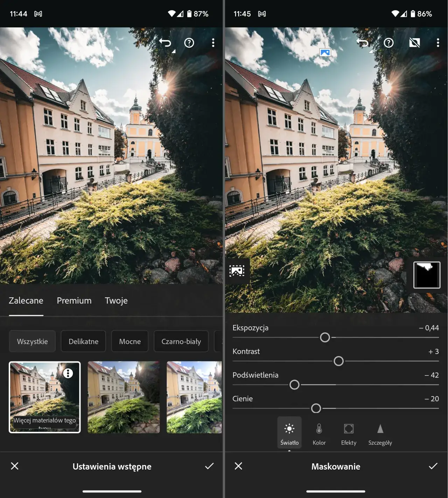Confirm Ustawienia wstępne with checkmark
The height and width of the screenshot is (498, 448).
point(209,466)
